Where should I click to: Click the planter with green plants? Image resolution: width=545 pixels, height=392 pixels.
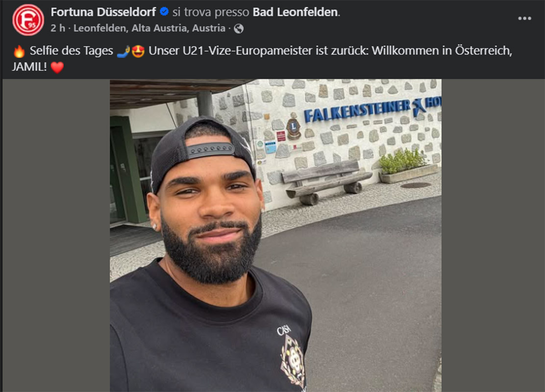408,167
